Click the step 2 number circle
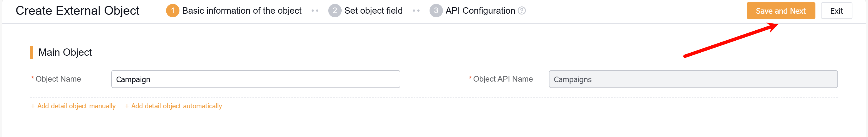 [334, 11]
